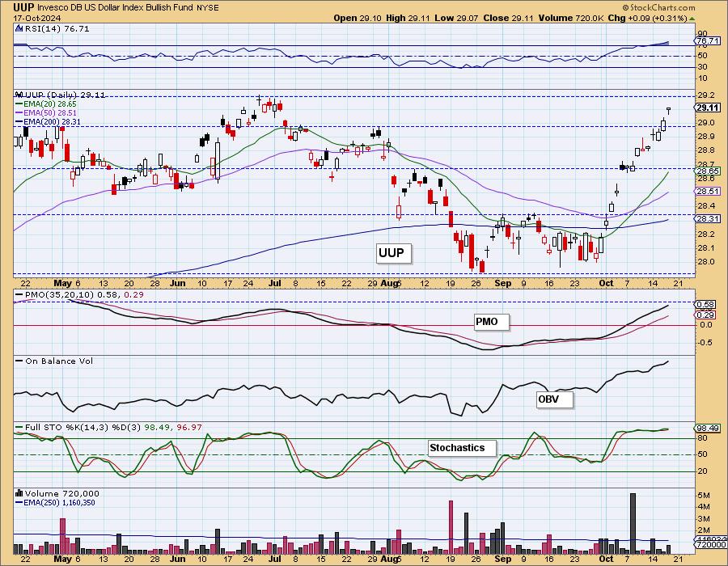Click the Sep label on price axis
This screenshot has width=728, height=566.
coord(503,283)
